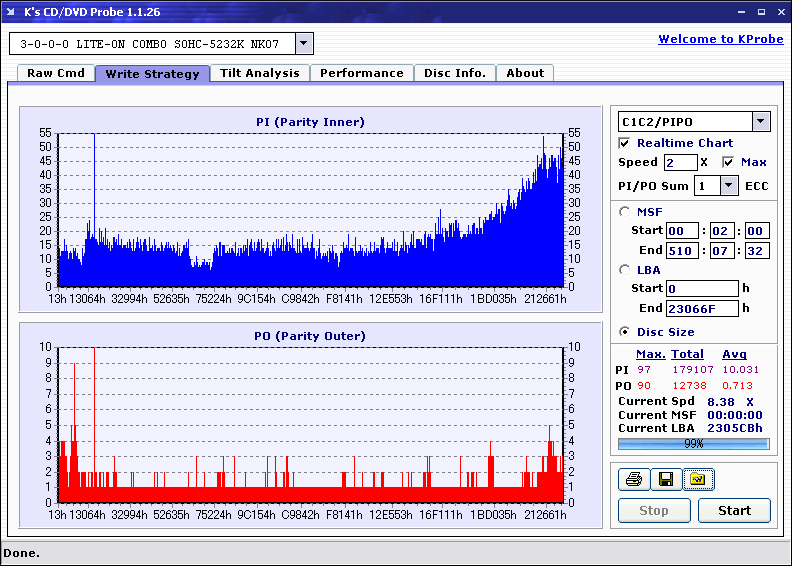
Task: Click the save chart image icon
Action: [x=698, y=480]
